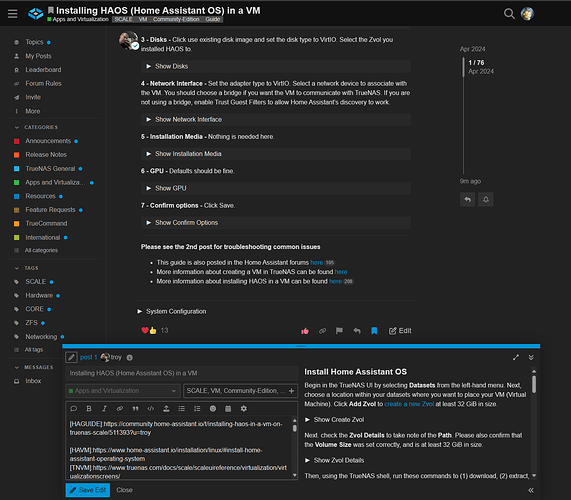Open Apps and Virtualization category dropdown
The image size is (571, 500).
(x=123, y=391)
